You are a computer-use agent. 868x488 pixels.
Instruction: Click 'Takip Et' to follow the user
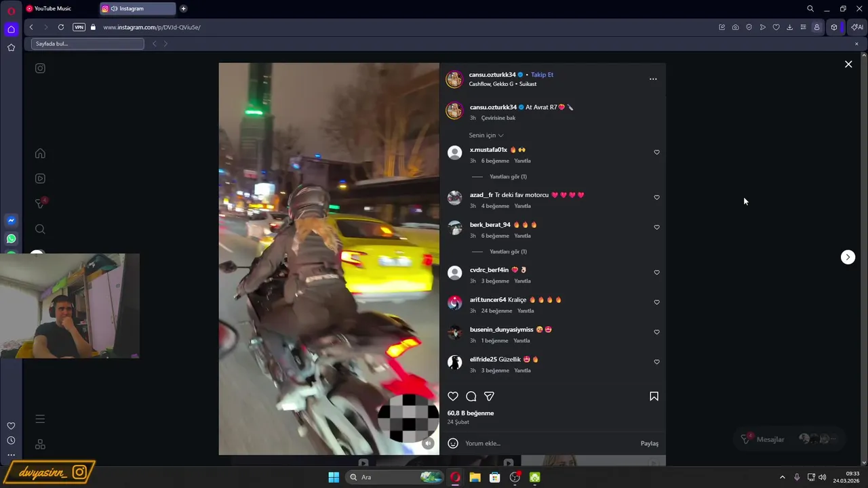(542, 75)
